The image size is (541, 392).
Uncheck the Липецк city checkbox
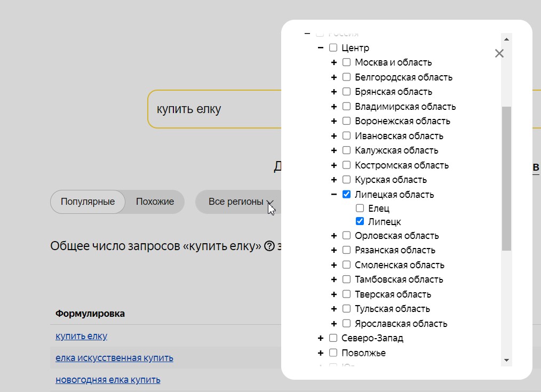(x=360, y=221)
